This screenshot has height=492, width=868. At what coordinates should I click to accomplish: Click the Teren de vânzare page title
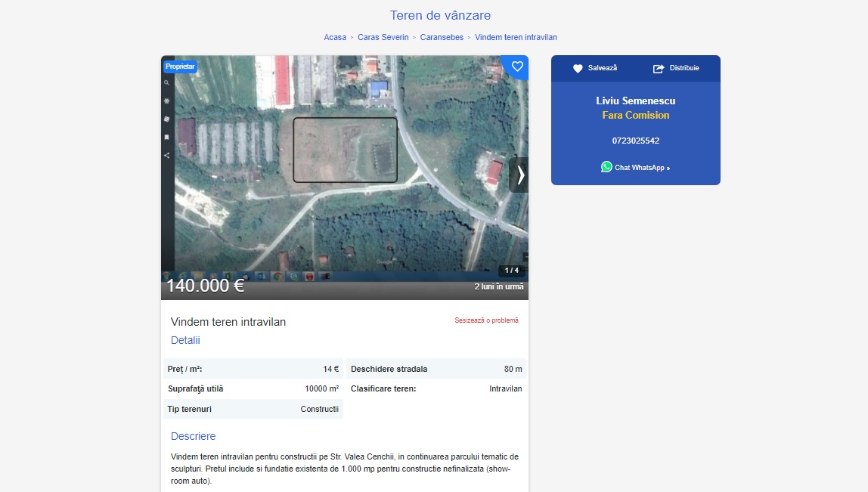440,15
